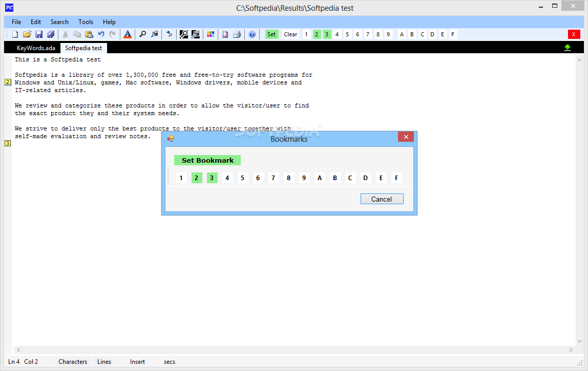This screenshot has height=371, width=588.
Task: Open the color grid palette icon
Action: [211, 34]
